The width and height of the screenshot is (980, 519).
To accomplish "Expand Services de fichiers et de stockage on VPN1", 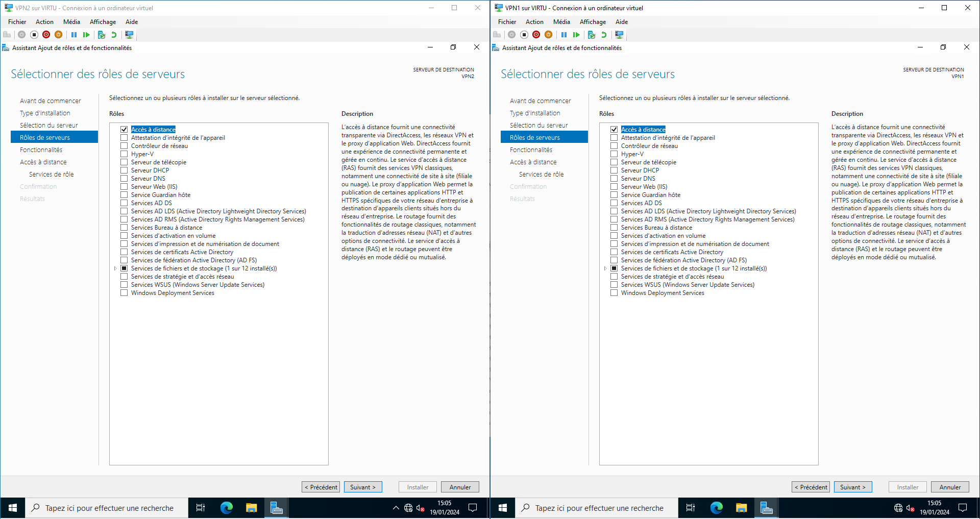I will point(605,268).
